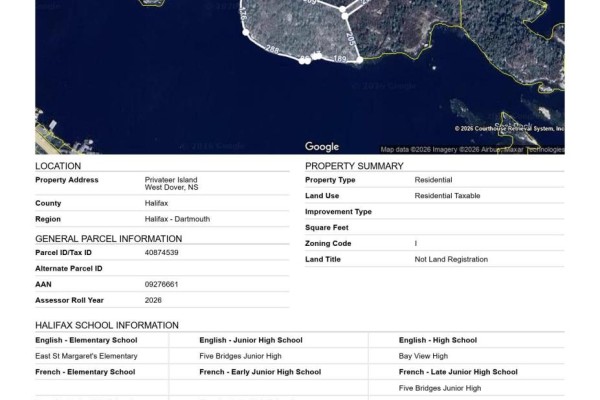Click the Zoning Code label
The image size is (600, 400).
(328, 243)
